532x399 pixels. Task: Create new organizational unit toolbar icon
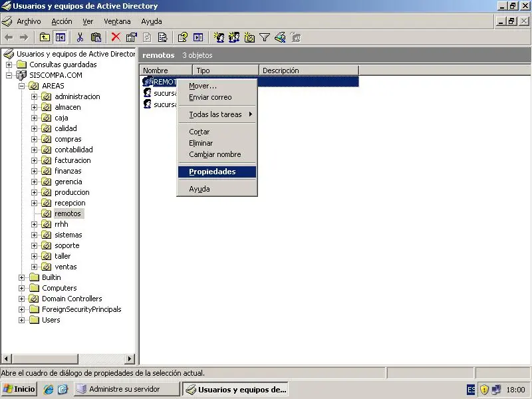[x=249, y=37]
